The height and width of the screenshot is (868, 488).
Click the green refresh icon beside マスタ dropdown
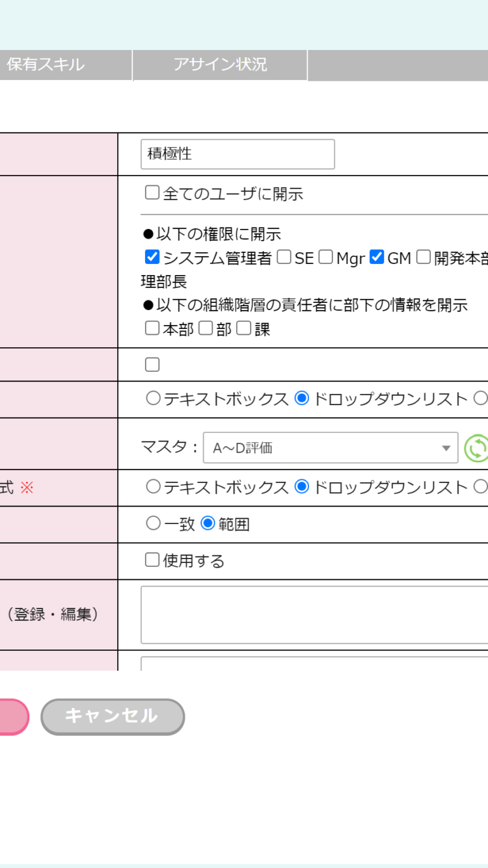(476, 448)
